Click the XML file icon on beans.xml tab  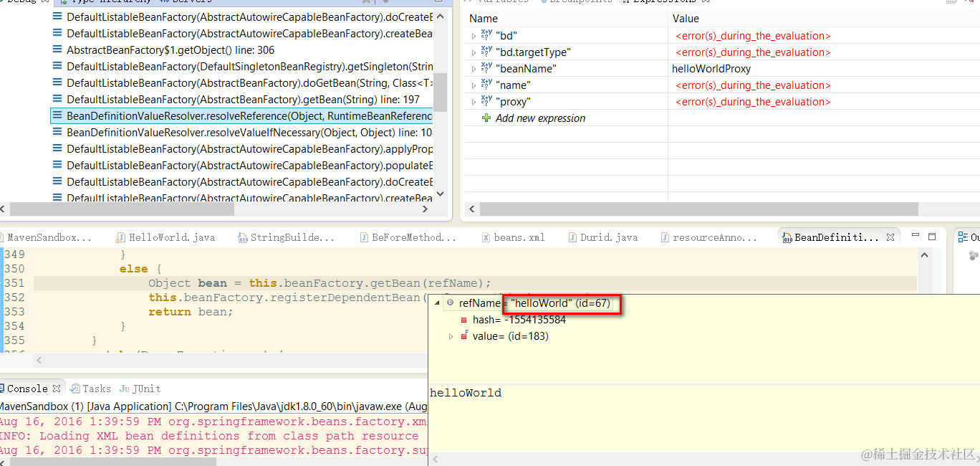pyautogui.click(x=486, y=237)
